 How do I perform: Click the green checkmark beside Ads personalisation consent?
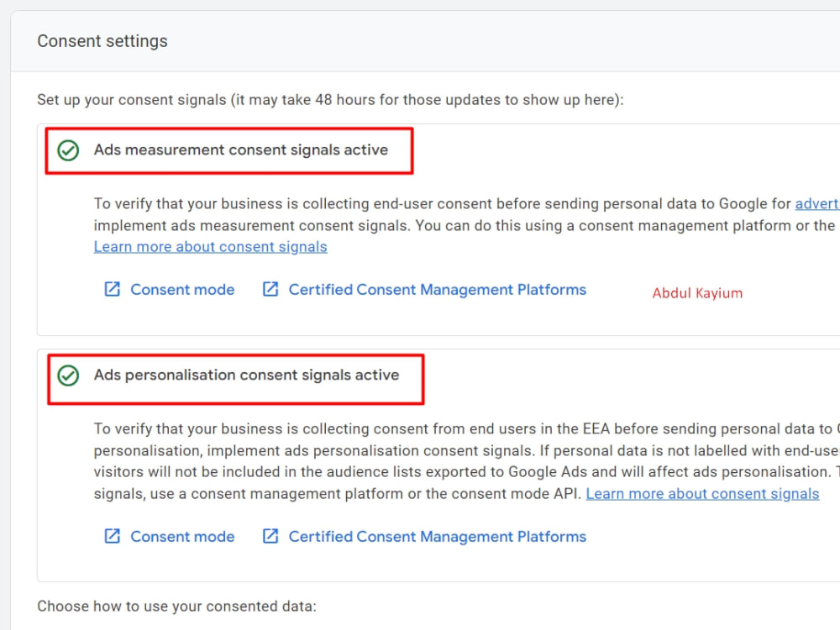point(68,375)
